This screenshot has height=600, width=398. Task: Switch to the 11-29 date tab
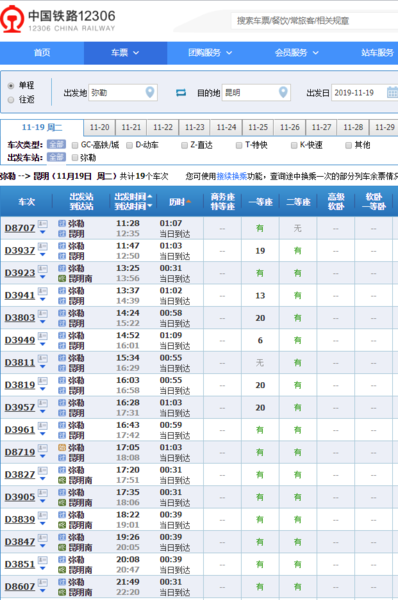tap(384, 127)
